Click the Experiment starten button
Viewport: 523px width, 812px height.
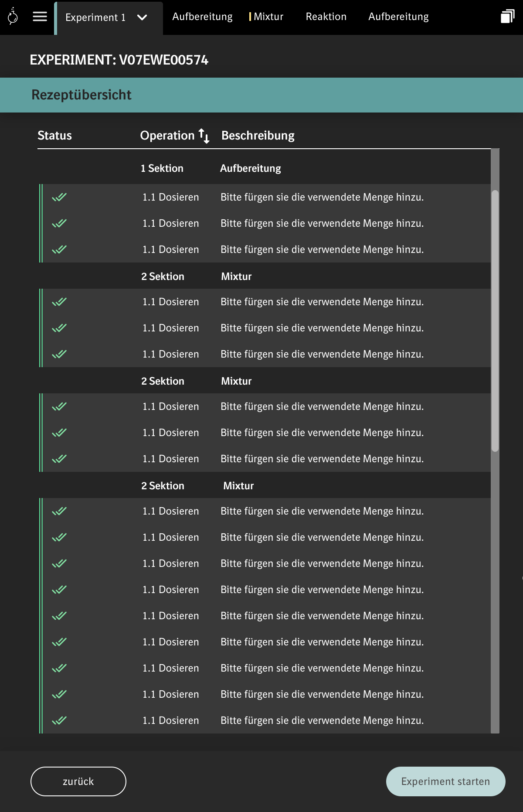pos(445,781)
